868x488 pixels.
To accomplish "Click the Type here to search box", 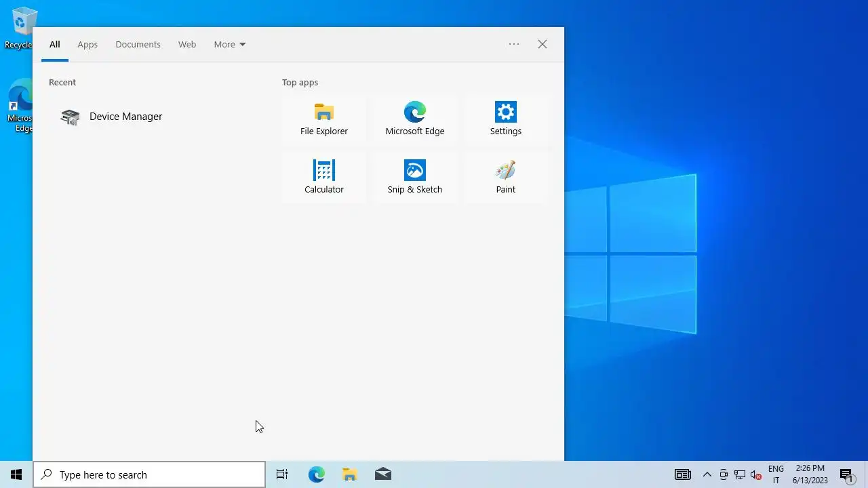I will [x=149, y=474].
